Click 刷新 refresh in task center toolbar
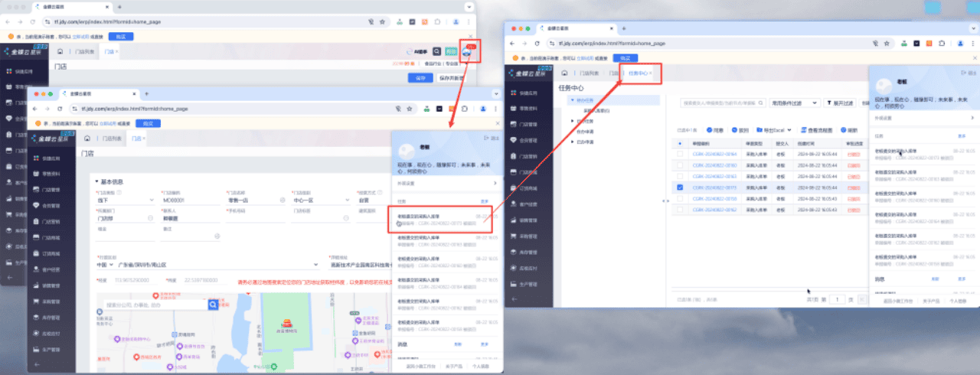Screen dimensions: 980x375 tap(849, 130)
